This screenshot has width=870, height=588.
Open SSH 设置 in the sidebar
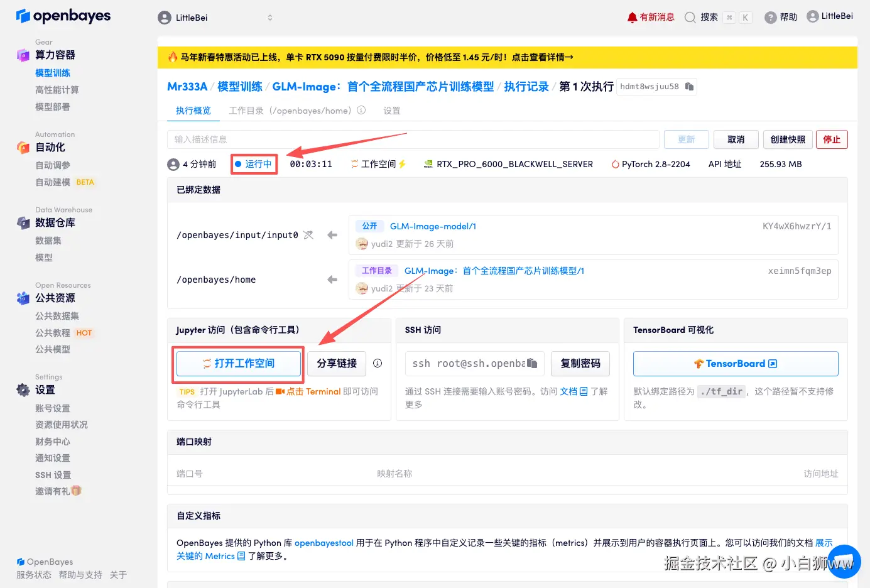pos(53,475)
